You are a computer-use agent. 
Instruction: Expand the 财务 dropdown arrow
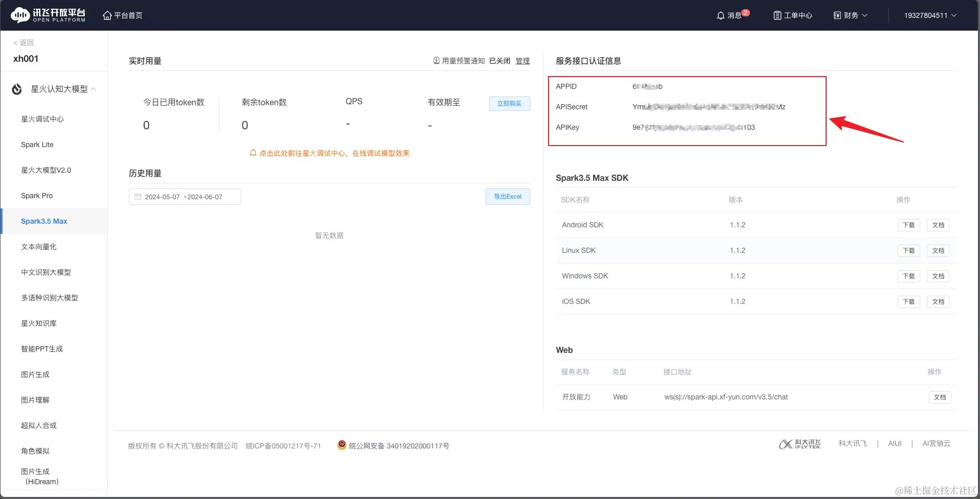865,15
